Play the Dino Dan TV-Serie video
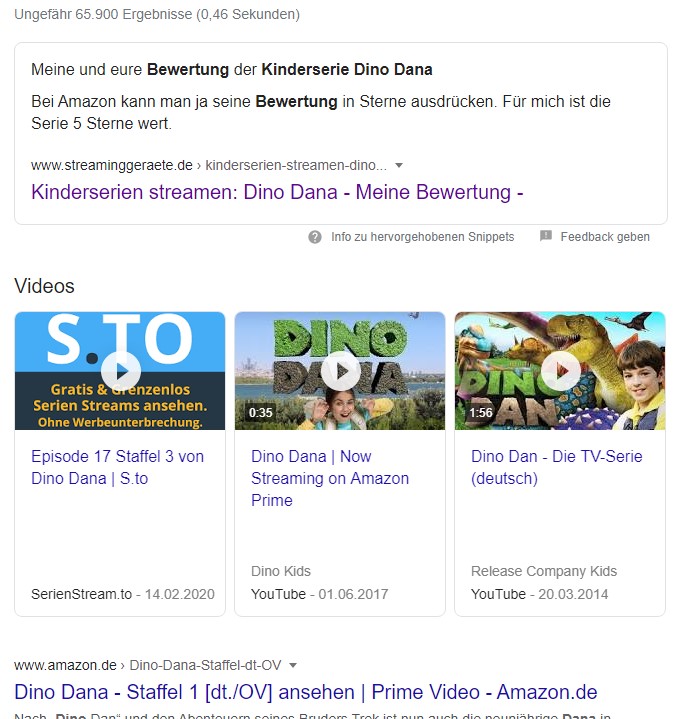The height and width of the screenshot is (719, 678). coord(560,371)
